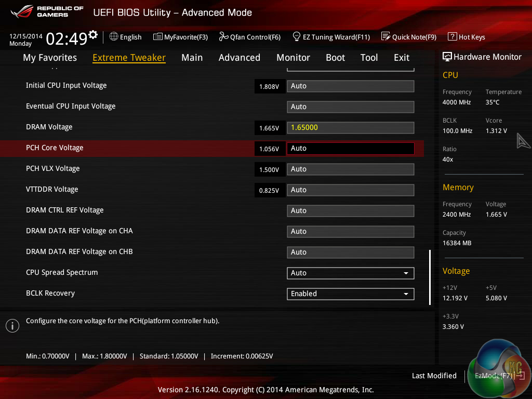Open the clock settings gear icon

(x=93, y=34)
